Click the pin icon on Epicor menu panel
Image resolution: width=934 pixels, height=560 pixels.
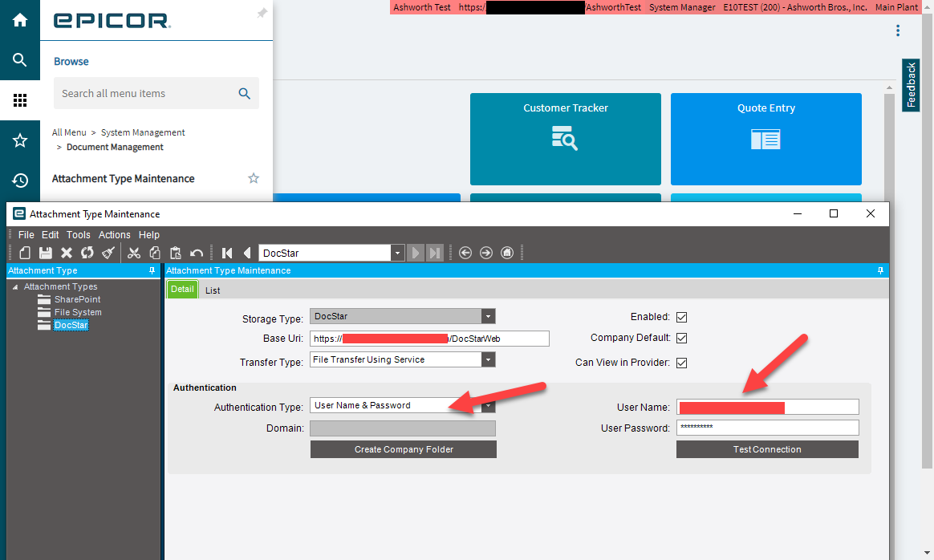coord(262,13)
